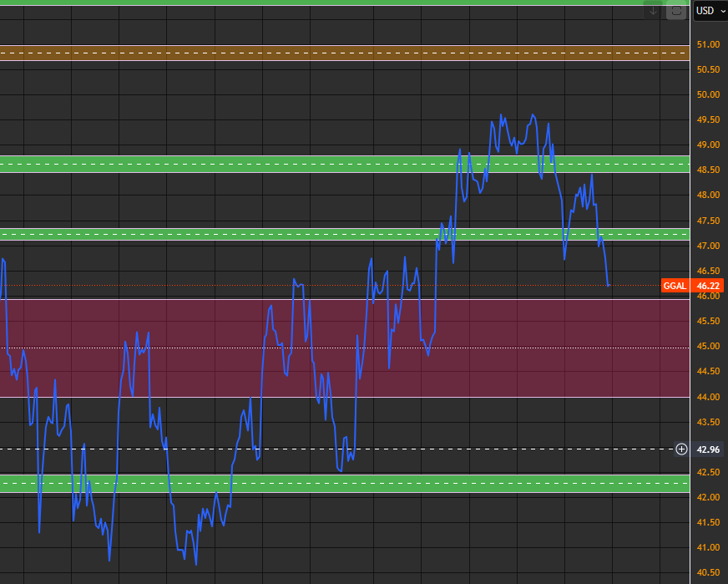
Task: Select the green band near 42.25
Action: pos(345,483)
